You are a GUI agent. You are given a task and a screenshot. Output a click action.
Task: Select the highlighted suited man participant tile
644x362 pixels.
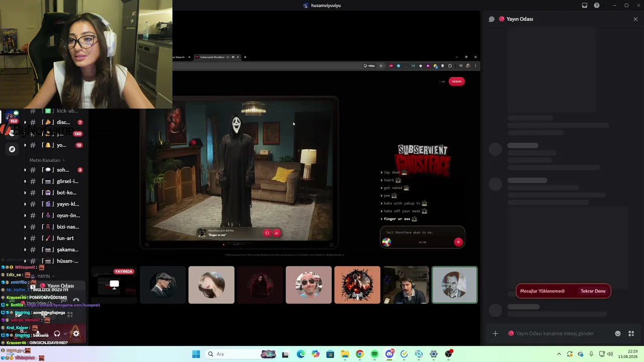(x=454, y=285)
